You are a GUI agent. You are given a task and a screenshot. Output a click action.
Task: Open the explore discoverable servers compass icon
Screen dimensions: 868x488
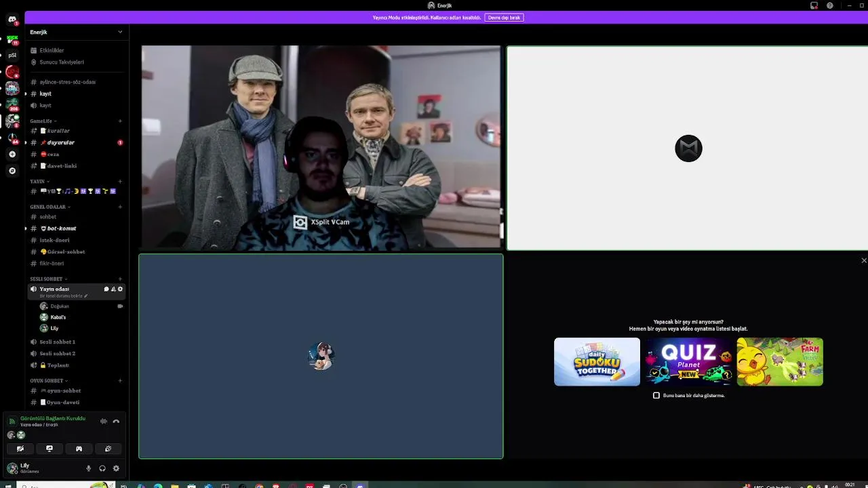point(12,171)
